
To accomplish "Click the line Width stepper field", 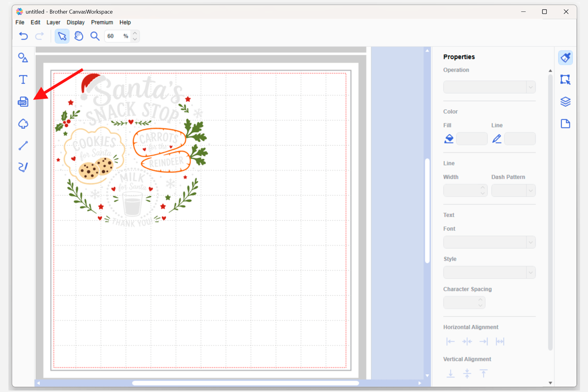I will [x=465, y=191].
